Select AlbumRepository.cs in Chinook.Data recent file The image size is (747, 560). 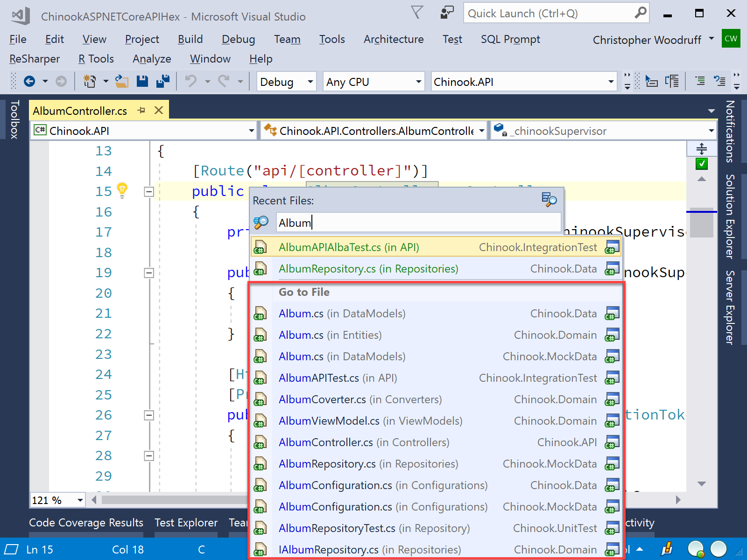click(437, 269)
